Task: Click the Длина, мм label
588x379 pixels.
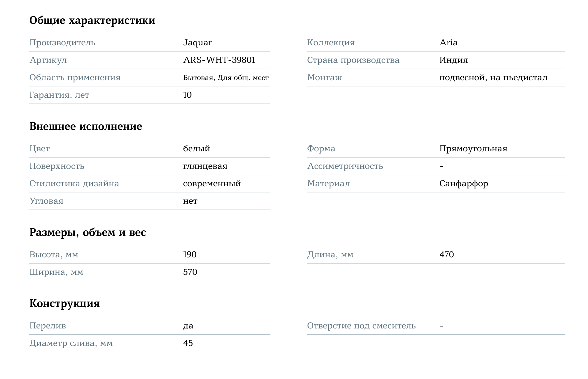Action: 330,255
